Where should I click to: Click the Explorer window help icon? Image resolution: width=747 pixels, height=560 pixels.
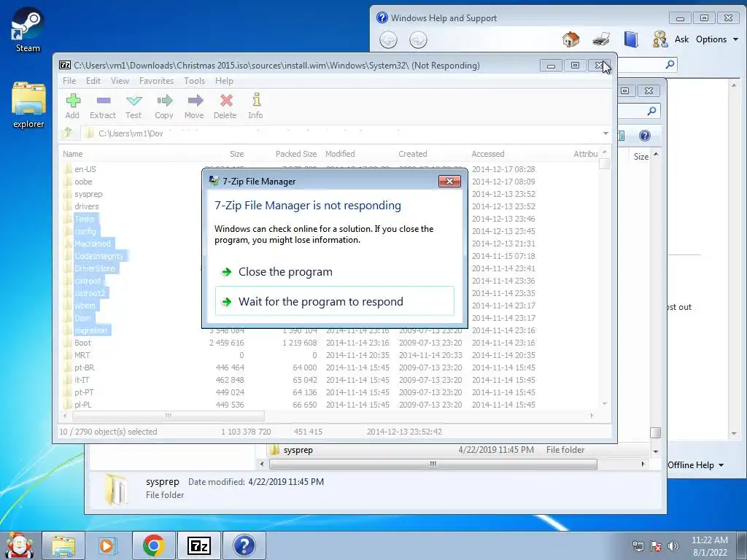pyautogui.click(x=645, y=136)
